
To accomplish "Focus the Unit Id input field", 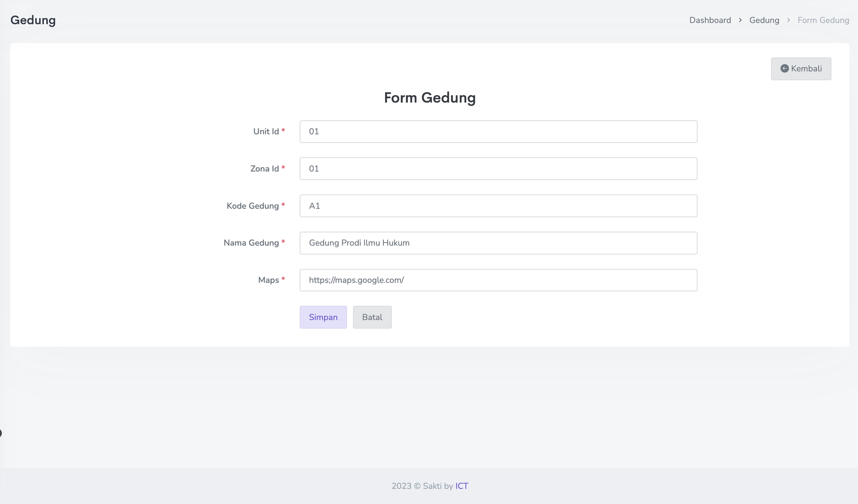I will [498, 131].
